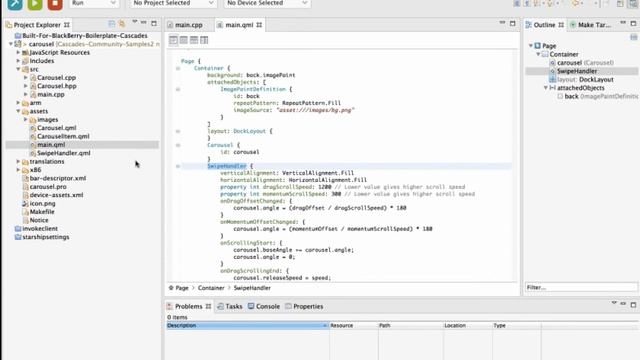Open the Run mode dropdown

(x=93, y=3)
